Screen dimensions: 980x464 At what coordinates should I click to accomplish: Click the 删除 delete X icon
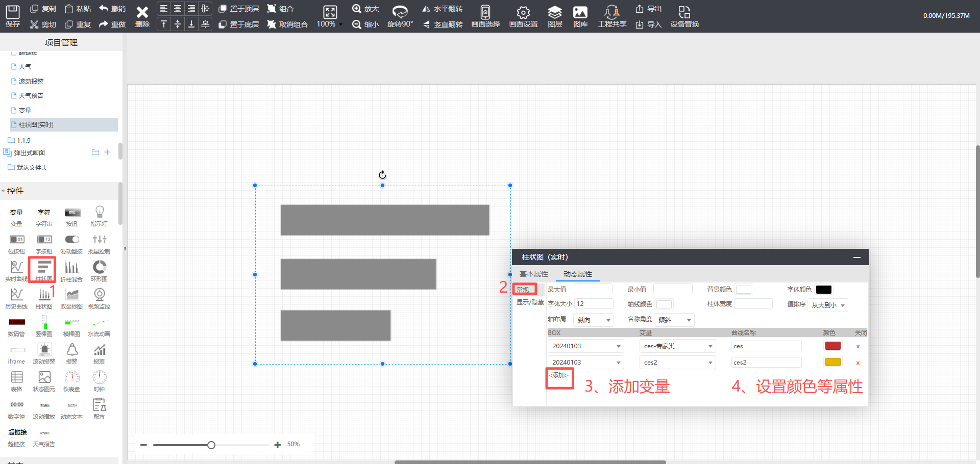(142, 16)
